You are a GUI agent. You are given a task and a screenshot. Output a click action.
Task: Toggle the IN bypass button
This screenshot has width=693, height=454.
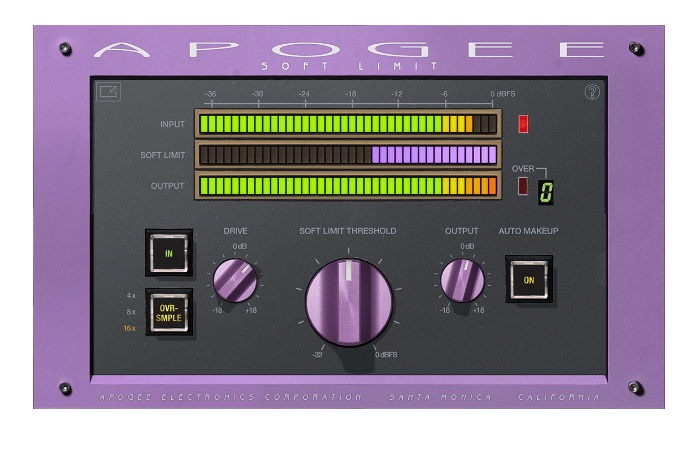tap(169, 253)
